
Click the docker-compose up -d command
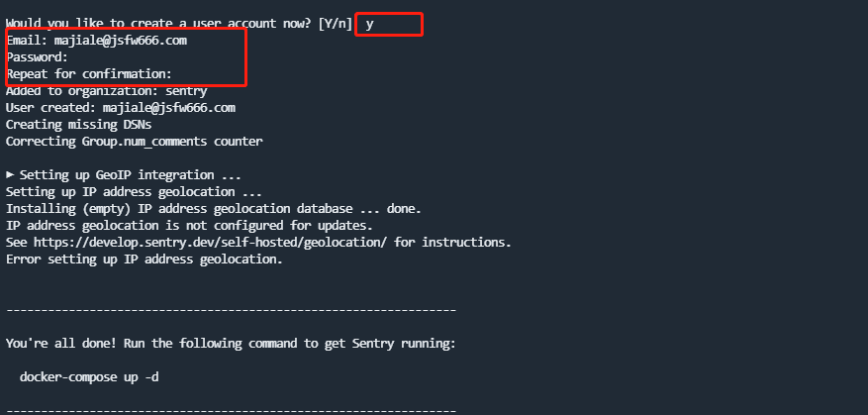(x=89, y=377)
